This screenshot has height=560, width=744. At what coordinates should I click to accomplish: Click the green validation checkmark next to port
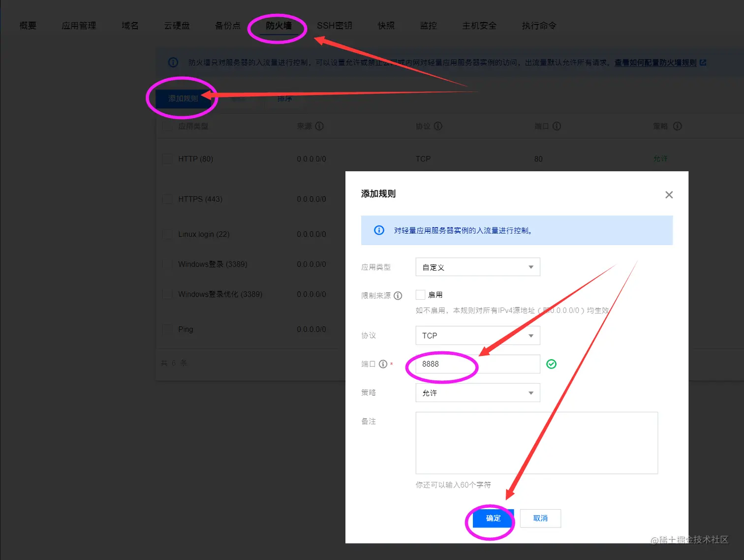(552, 364)
